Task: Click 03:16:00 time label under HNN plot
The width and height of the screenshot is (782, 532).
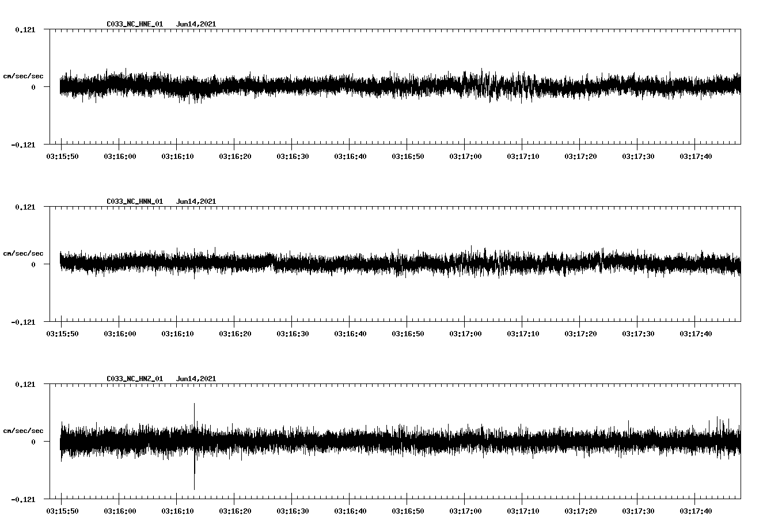Action: (x=120, y=333)
